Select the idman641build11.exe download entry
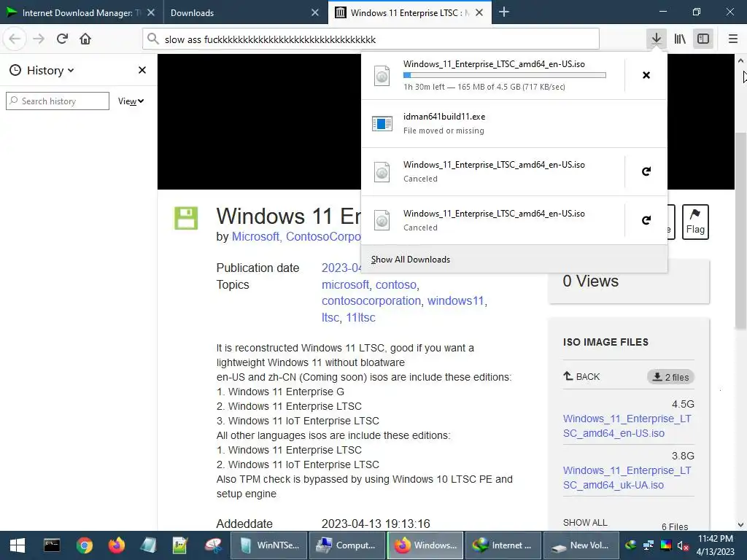The width and height of the screenshot is (747, 560). (x=514, y=123)
